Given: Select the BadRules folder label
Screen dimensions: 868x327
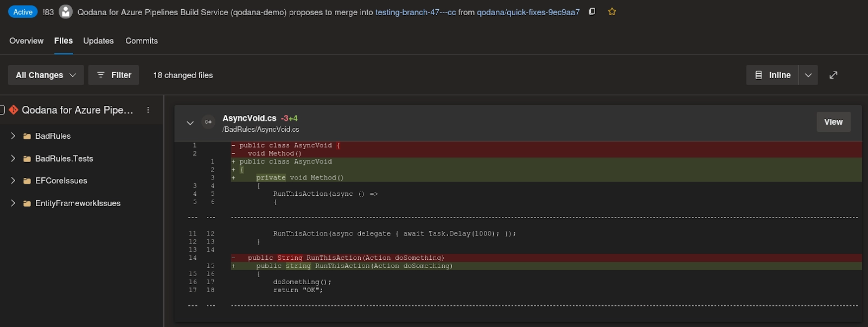Looking at the screenshot, I should click(x=53, y=136).
